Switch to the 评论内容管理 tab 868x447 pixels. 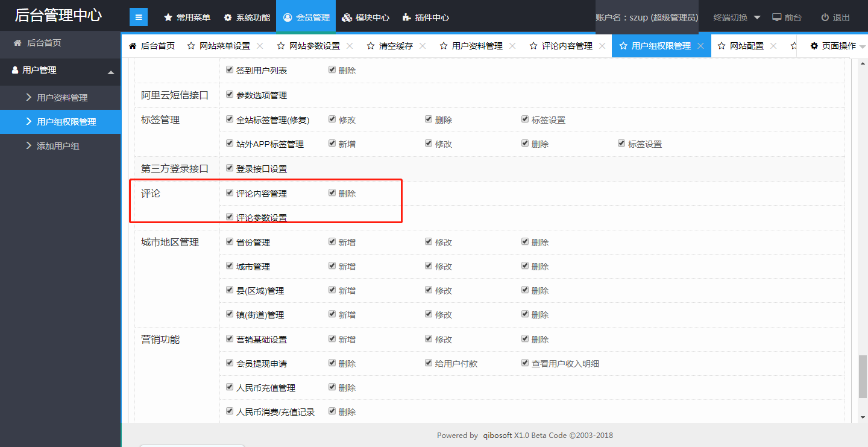tap(567, 46)
